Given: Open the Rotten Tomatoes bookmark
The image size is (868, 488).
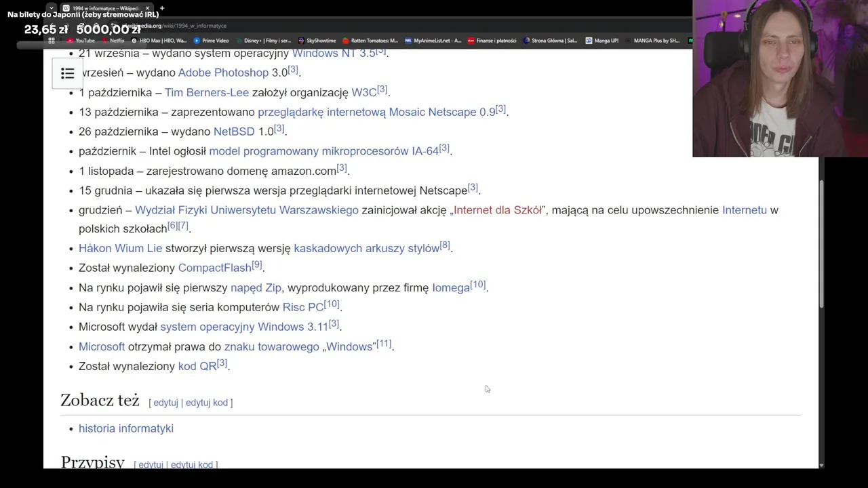Looking at the screenshot, I should click(370, 41).
